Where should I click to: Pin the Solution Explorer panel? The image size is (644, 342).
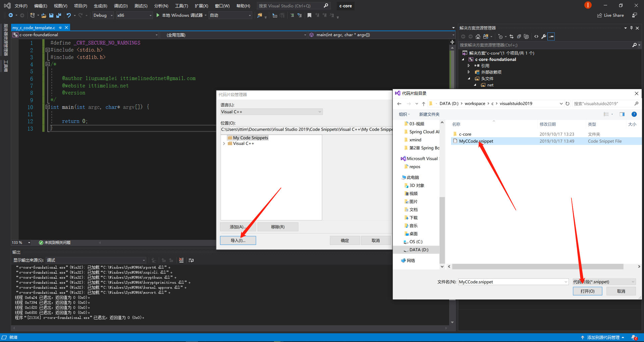coord(631,28)
